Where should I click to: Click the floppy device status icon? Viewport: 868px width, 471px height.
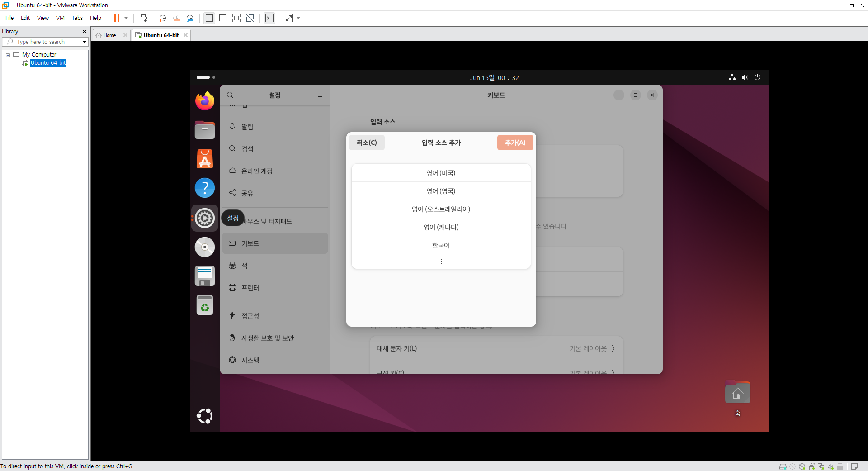pyautogui.click(x=811, y=466)
